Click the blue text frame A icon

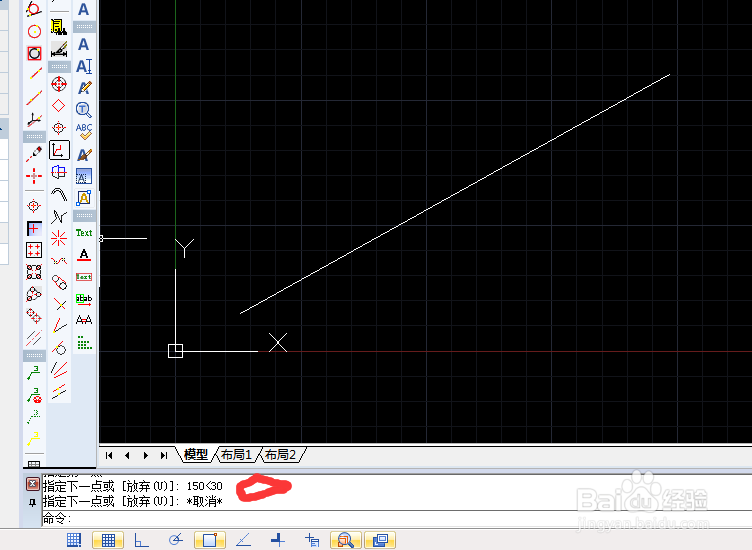tap(84, 176)
